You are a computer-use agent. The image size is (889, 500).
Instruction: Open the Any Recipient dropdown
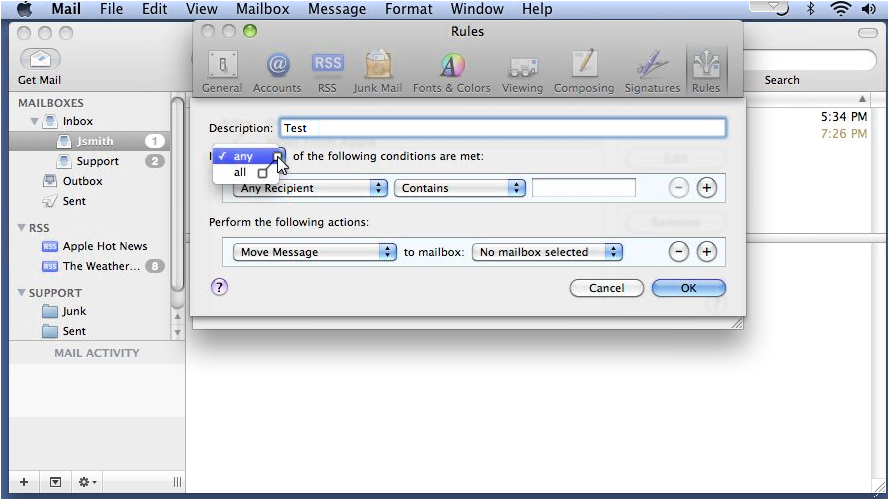(310, 188)
